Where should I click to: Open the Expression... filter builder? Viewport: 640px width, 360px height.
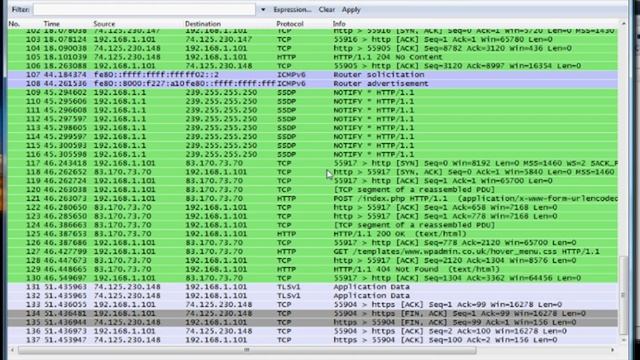(292, 9)
